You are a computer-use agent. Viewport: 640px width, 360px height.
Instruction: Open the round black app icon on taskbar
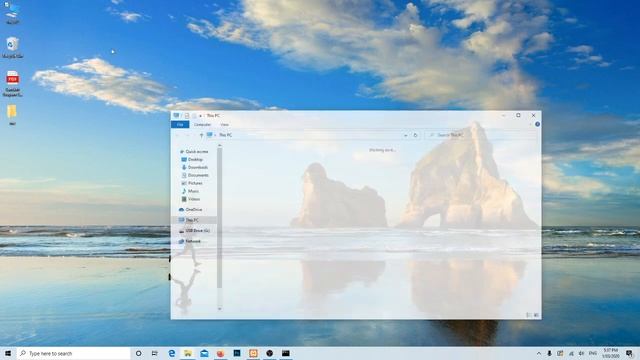point(269,353)
